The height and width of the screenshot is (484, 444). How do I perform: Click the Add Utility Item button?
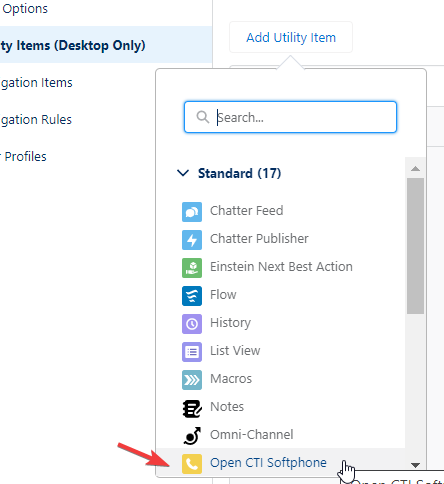pyautogui.click(x=291, y=37)
